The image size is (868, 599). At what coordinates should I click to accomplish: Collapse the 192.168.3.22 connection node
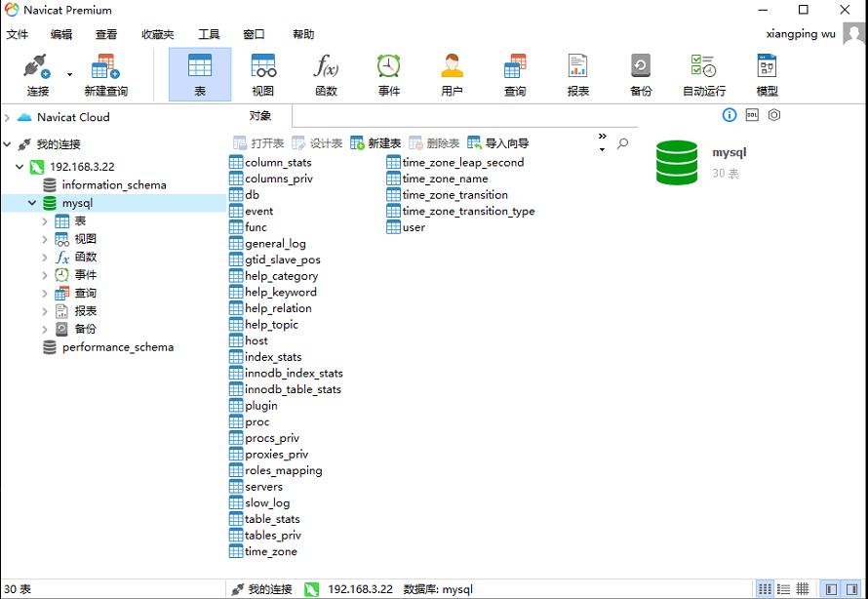(20, 167)
